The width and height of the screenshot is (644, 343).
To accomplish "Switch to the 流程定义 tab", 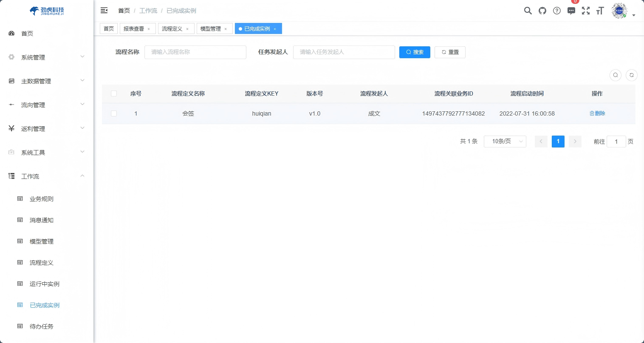I will point(172,28).
